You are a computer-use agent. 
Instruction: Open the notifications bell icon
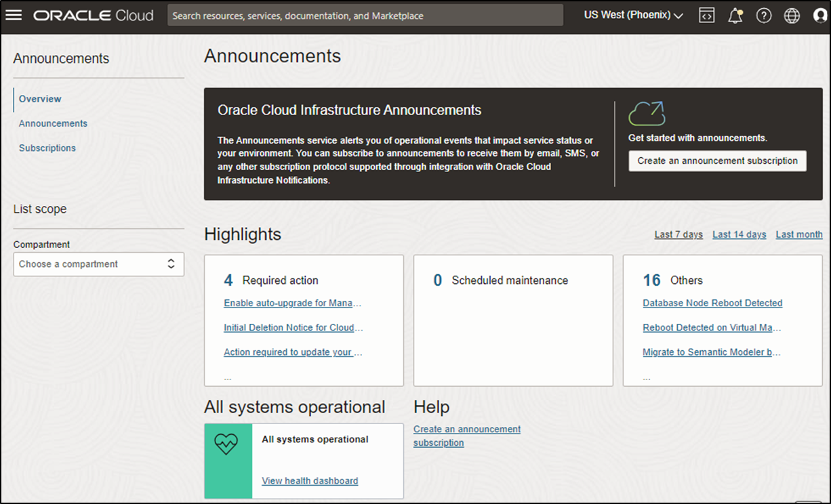click(735, 16)
